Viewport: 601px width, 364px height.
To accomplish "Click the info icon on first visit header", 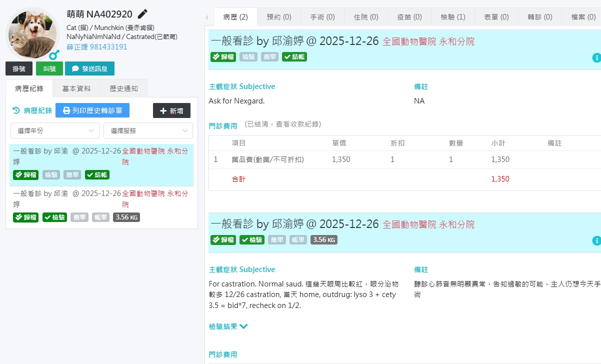I will tap(596, 58).
